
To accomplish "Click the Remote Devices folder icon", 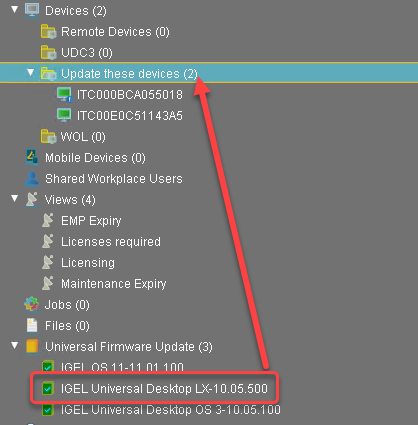I will coord(48,32).
